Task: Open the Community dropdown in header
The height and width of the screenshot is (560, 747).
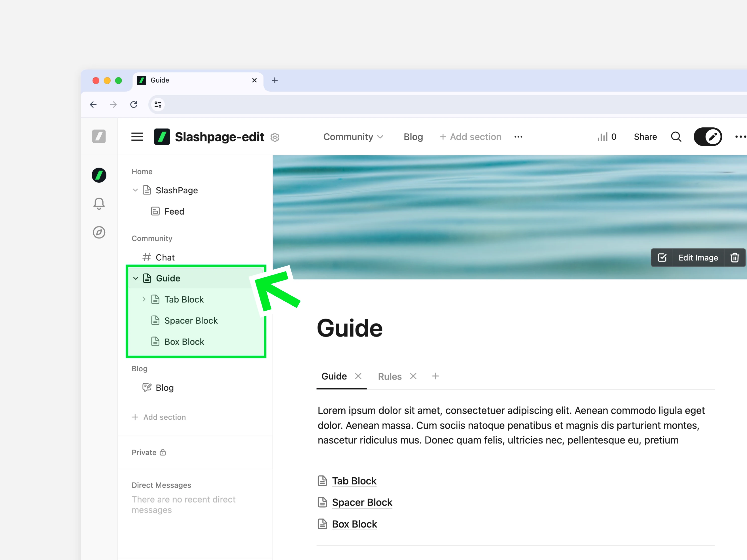Action: tap(353, 137)
